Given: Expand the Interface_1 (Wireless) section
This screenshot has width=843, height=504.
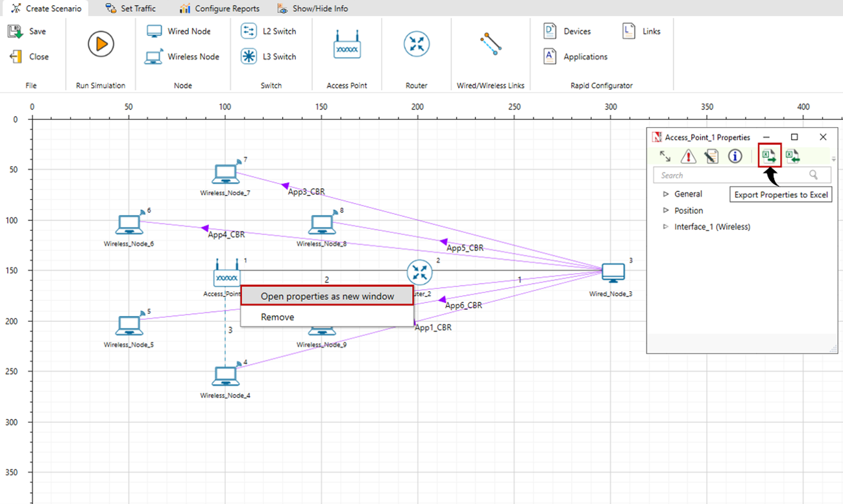Looking at the screenshot, I should pos(666,227).
